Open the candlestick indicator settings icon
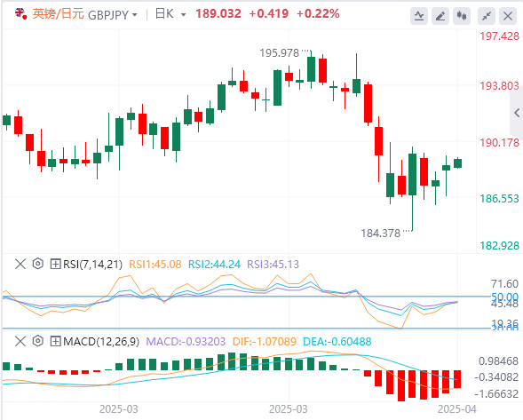The image size is (523, 420). tap(462, 16)
